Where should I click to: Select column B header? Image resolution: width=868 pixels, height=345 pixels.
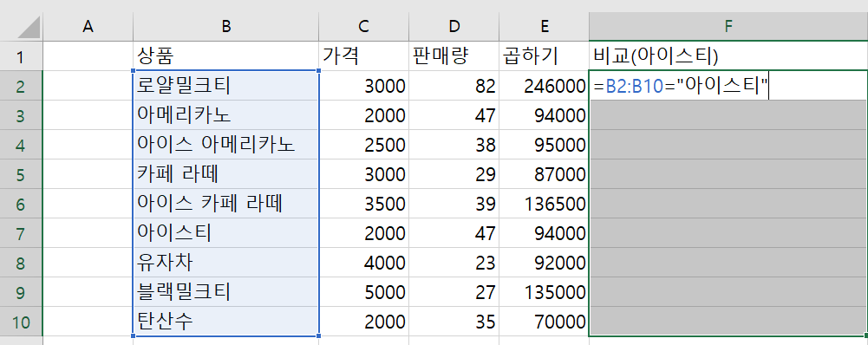[225, 26]
